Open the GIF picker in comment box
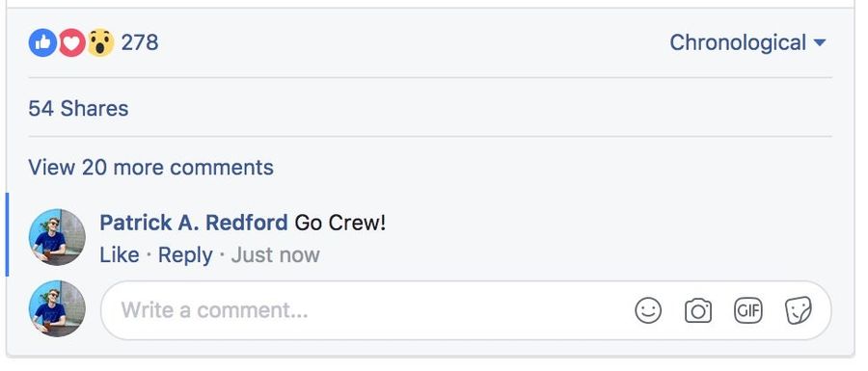This screenshot has width=868, height=371. click(747, 310)
